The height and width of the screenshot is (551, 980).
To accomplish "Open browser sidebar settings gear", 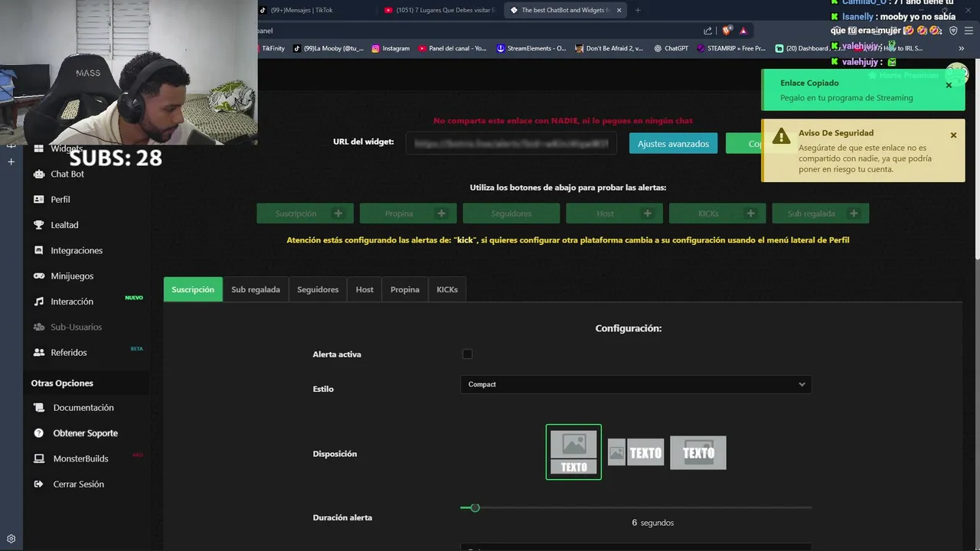I will 11,539.
